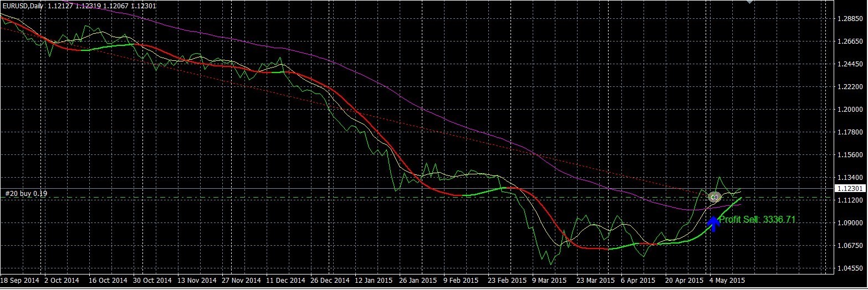Screen dimensions: 868x290
Task: Click the 4 May 2015 date label
Action: (x=728, y=281)
